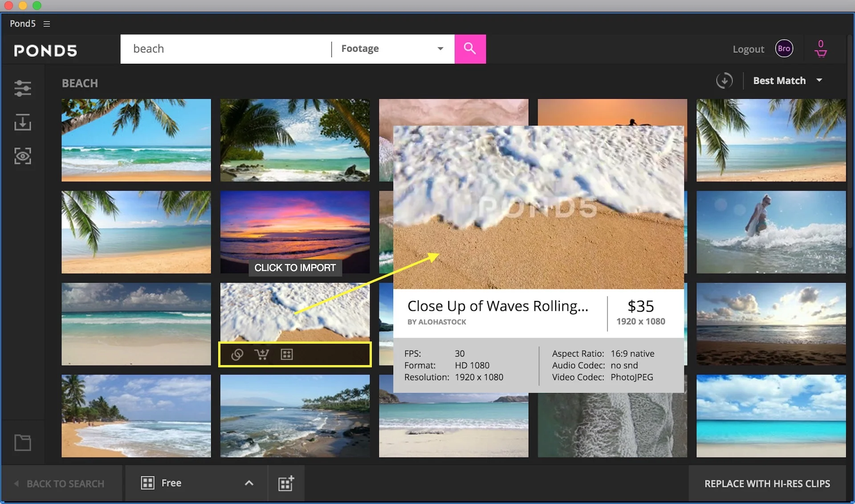Open the downloads icon in sidebar
Image resolution: width=855 pixels, height=504 pixels.
click(22, 122)
